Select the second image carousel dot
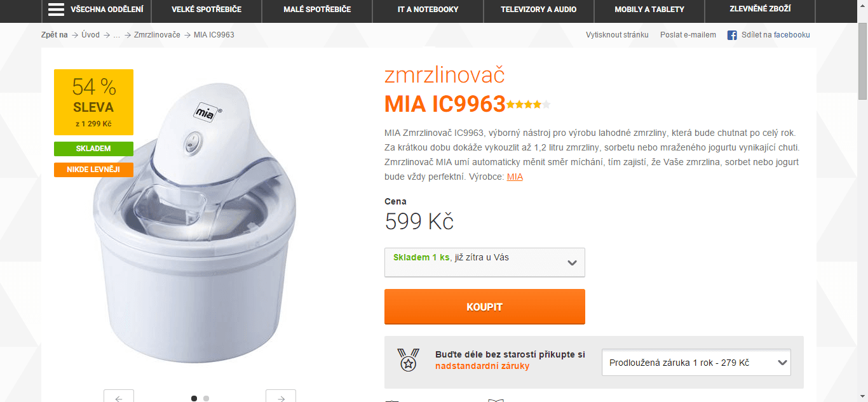This screenshot has width=868, height=402. (206, 398)
